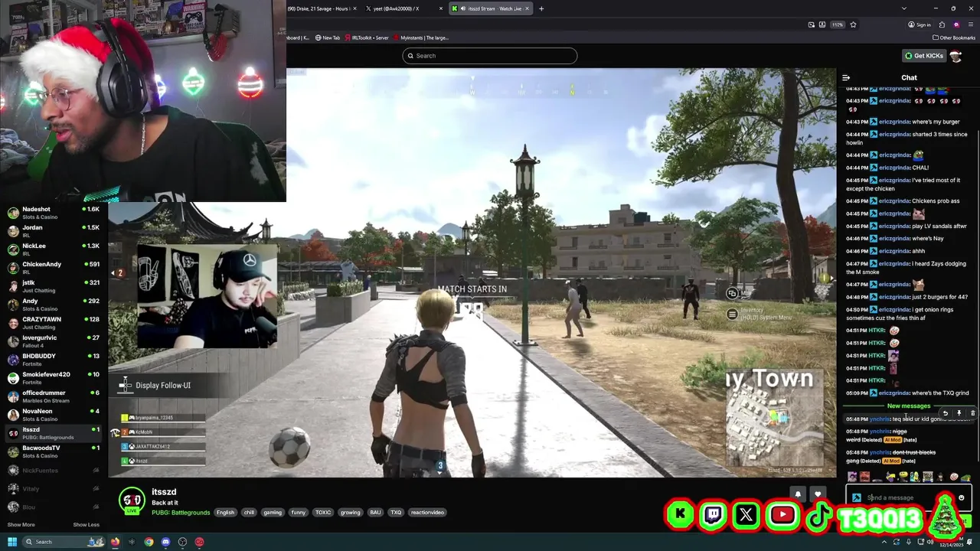
Task: Click the ericzgrinda username on "where's my burger"
Action: click(894, 122)
